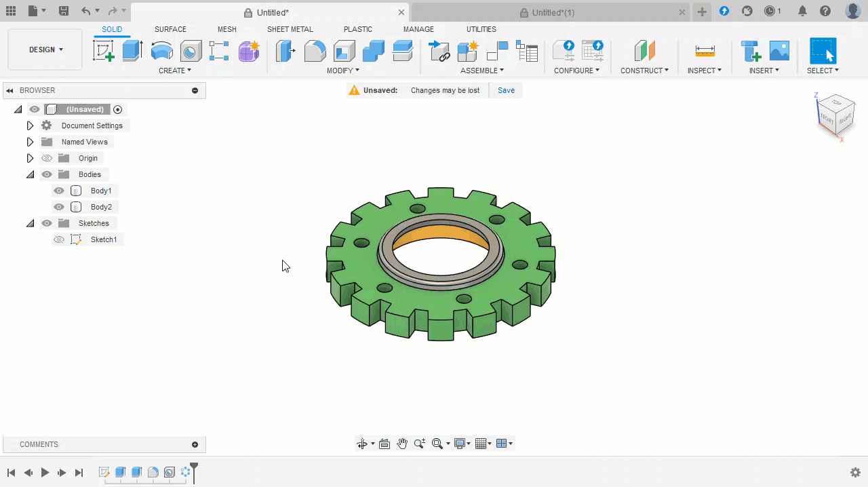Open the DESIGN workspace dropdown
Image resolution: width=868 pixels, height=487 pixels.
tap(45, 50)
